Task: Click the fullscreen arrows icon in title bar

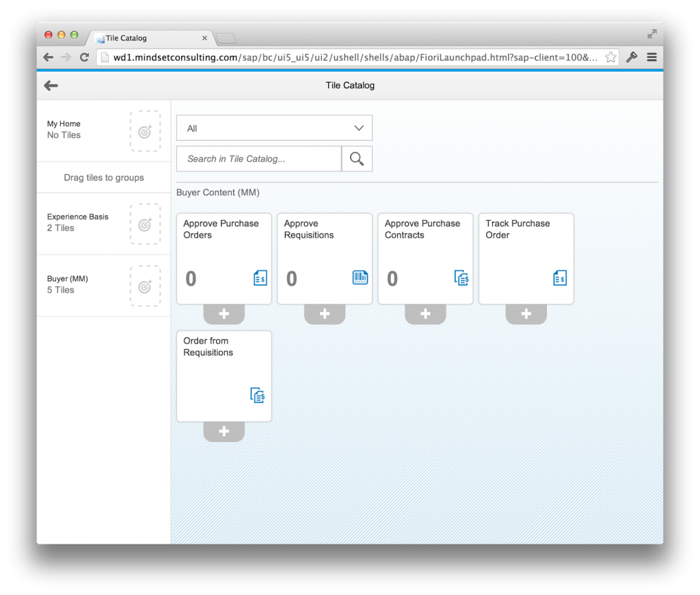Action: coord(651,34)
